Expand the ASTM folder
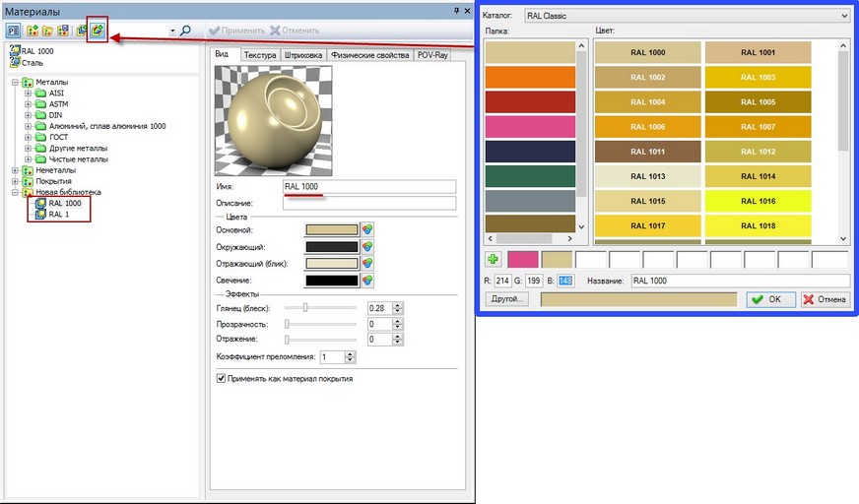Screen dimensions: 859x504 28,104
